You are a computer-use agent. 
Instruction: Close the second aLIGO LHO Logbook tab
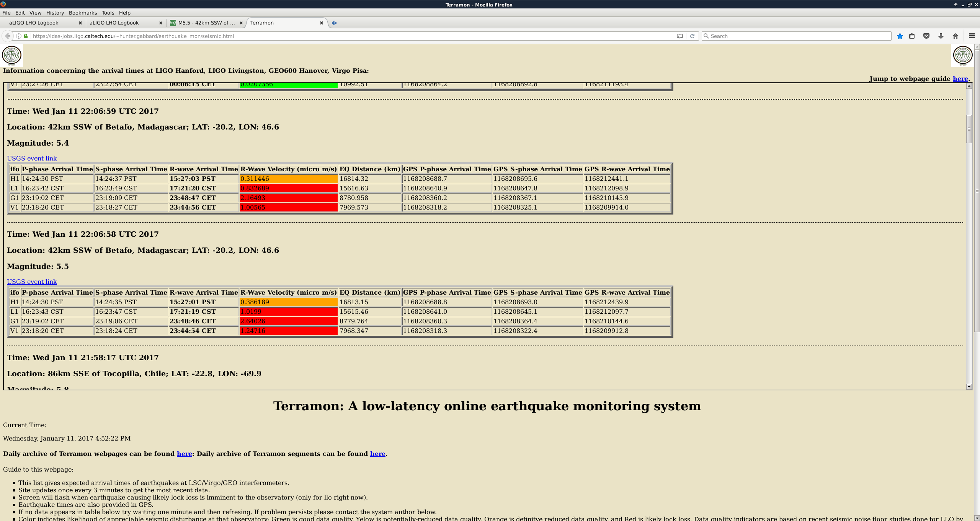pos(161,23)
